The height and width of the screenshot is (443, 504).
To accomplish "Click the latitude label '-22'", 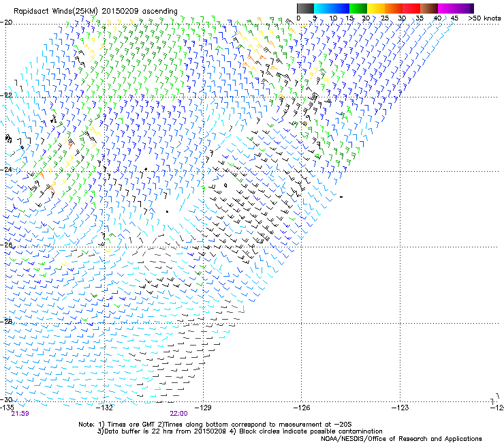I will pos(6,95).
